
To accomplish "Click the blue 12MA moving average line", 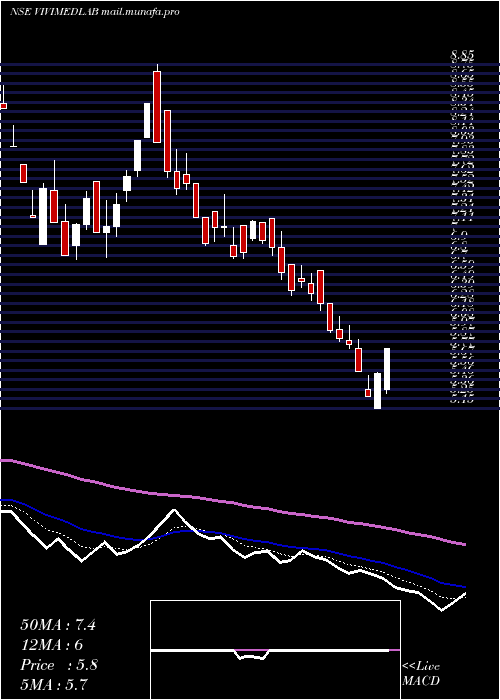I will [x=232, y=536].
